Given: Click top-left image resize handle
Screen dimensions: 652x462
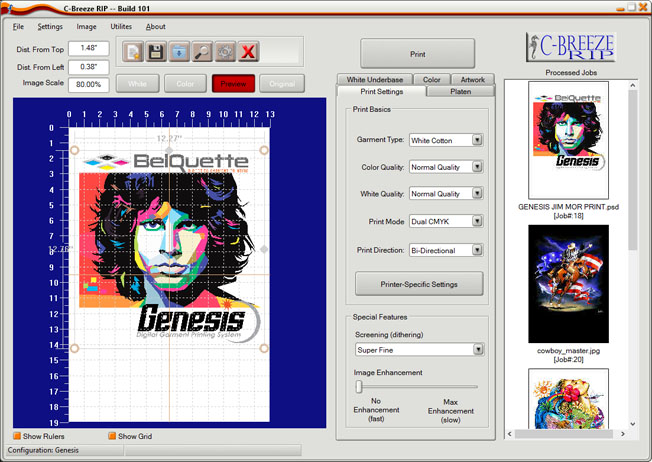Looking at the screenshot, I should (74, 150).
